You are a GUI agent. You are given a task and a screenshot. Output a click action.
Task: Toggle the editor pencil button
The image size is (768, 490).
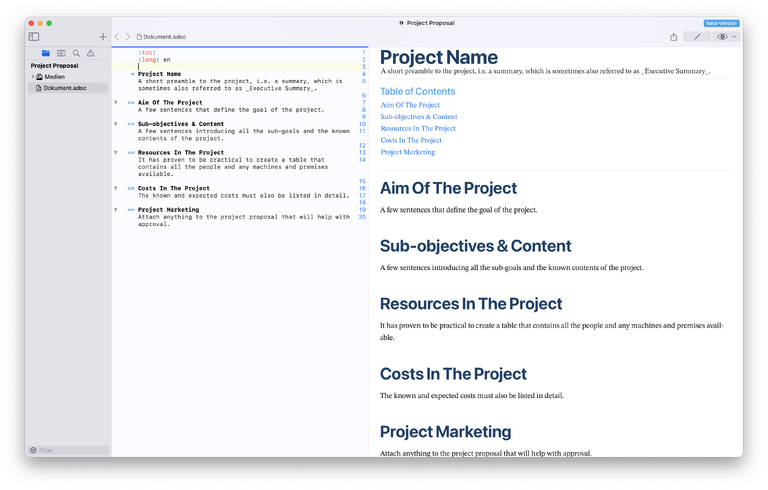(698, 37)
